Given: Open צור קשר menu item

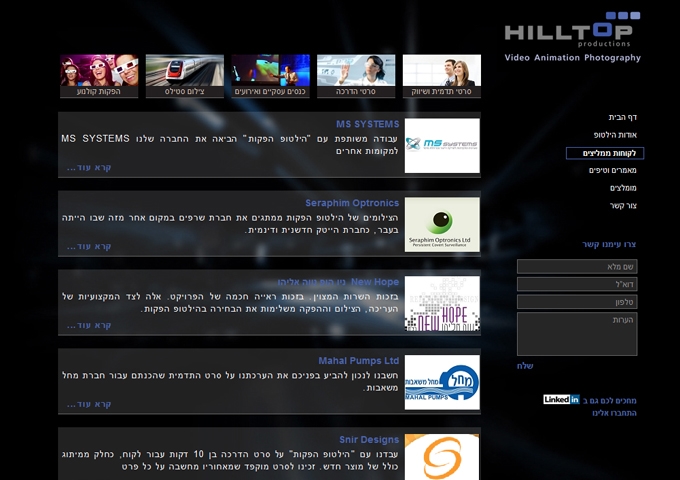Looking at the screenshot, I should 623,206.
